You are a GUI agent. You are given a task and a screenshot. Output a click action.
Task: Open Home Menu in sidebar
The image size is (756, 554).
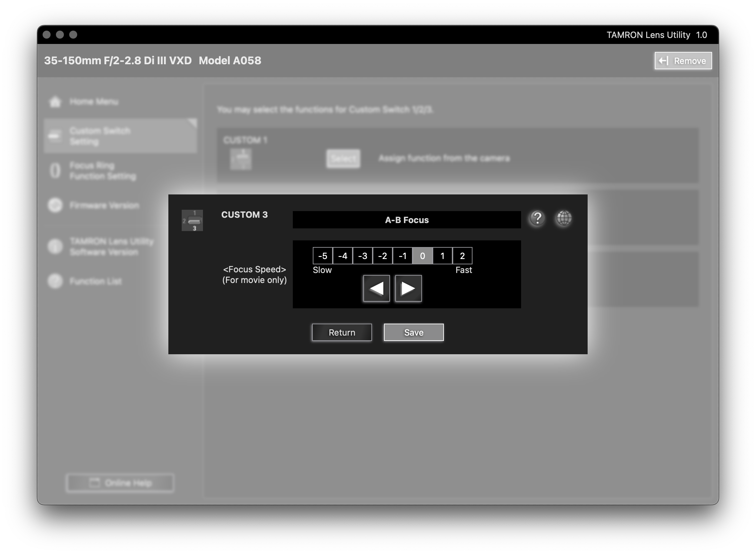(x=94, y=102)
